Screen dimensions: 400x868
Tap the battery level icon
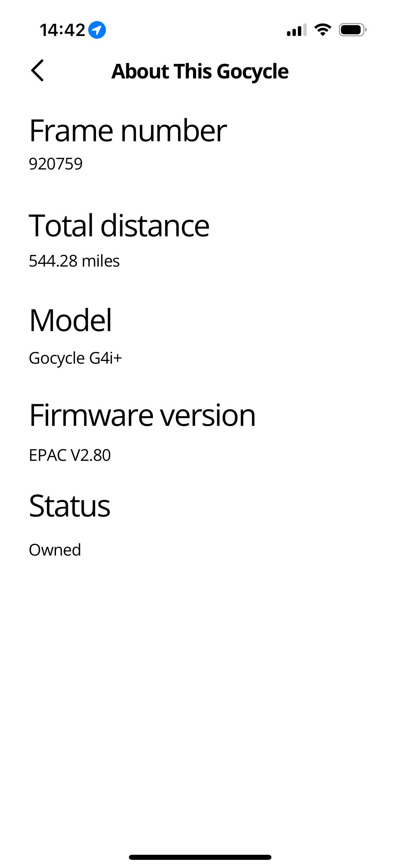point(353,30)
